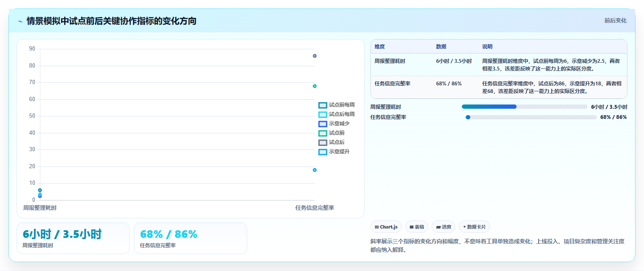The height and width of the screenshot is (271, 644).
Task: Click the 周报整理耗时 x-axis label
Action: (x=40, y=208)
